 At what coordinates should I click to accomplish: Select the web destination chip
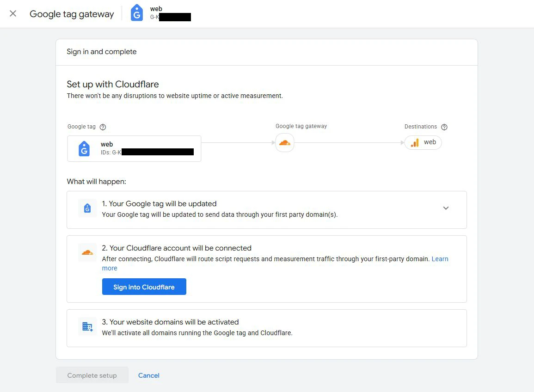pos(424,142)
